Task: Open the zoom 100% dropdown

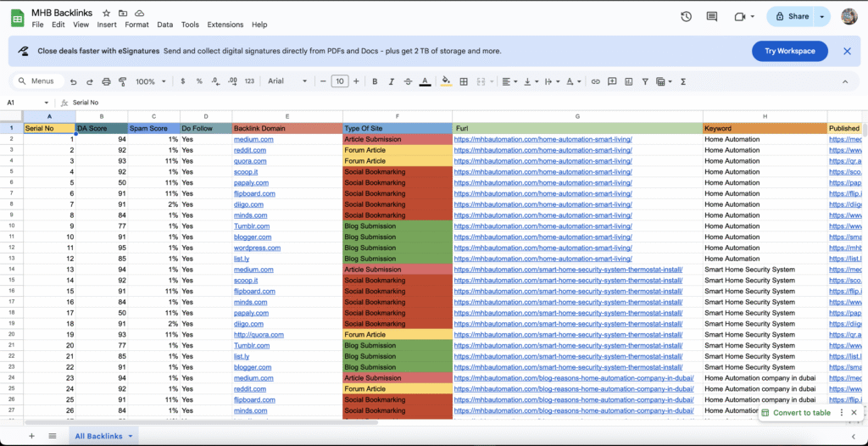Action: click(151, 81)
